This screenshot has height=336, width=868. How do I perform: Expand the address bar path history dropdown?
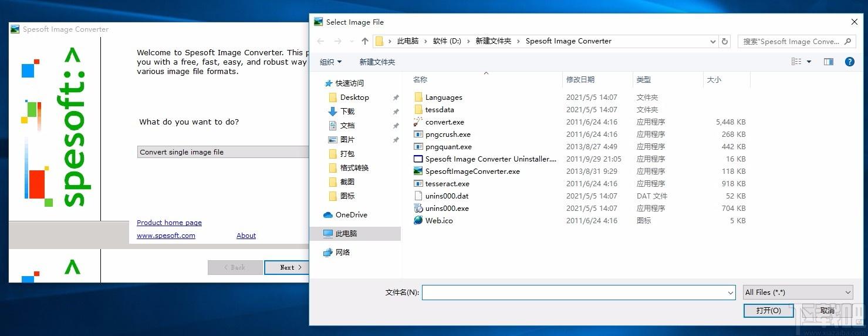(713, 41)
